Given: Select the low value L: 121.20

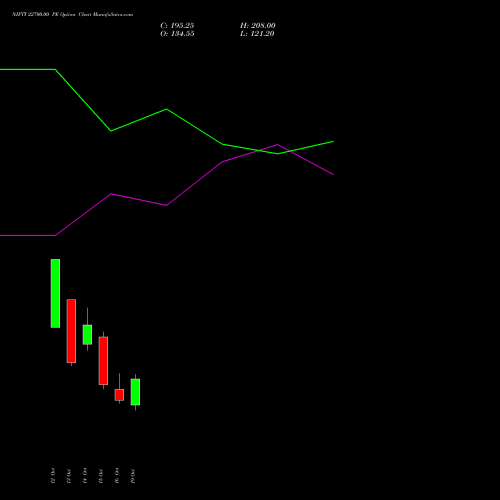Looking at the screenshot, I should (x=257, y=33).
